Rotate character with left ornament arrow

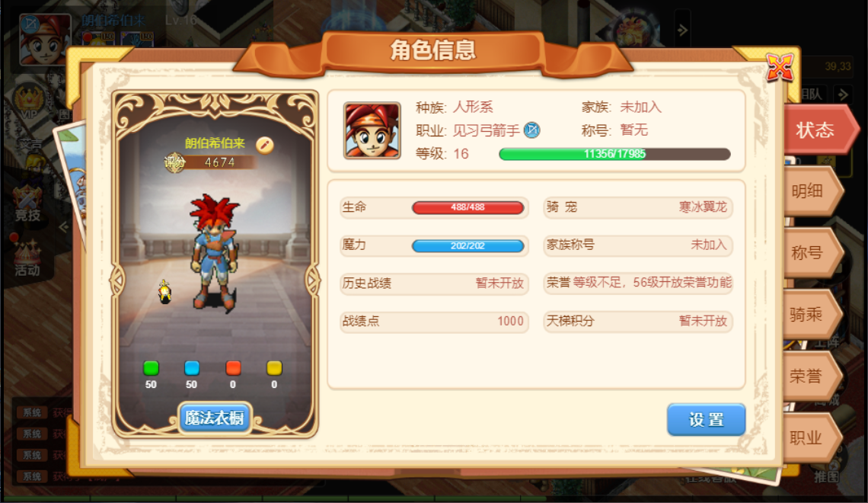pos(116,281)
